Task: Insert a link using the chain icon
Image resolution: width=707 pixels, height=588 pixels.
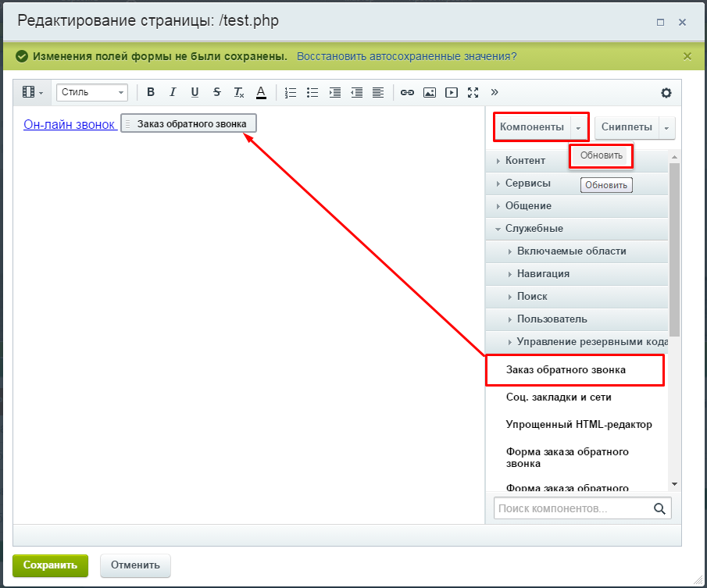Action: click(406, 92)
